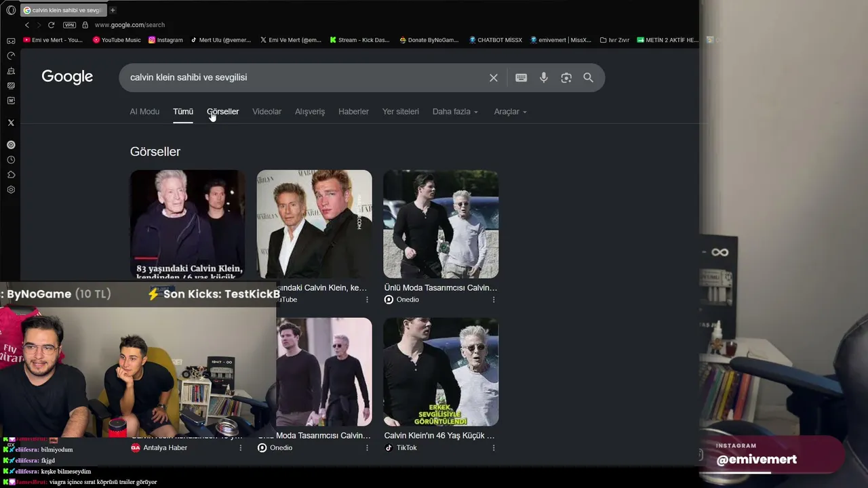Switch to Alışveriş tab
Screen dimensions: 868x488
pos(310,112)
